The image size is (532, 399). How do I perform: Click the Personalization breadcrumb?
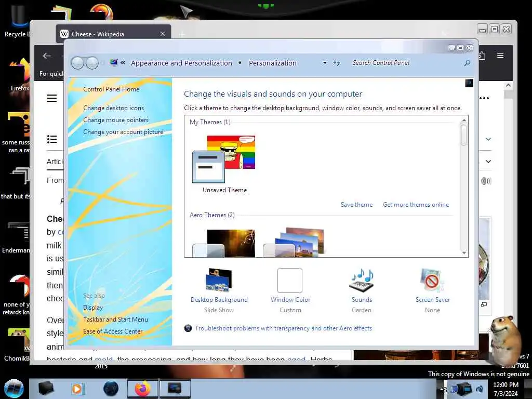(x=272, y=63)
